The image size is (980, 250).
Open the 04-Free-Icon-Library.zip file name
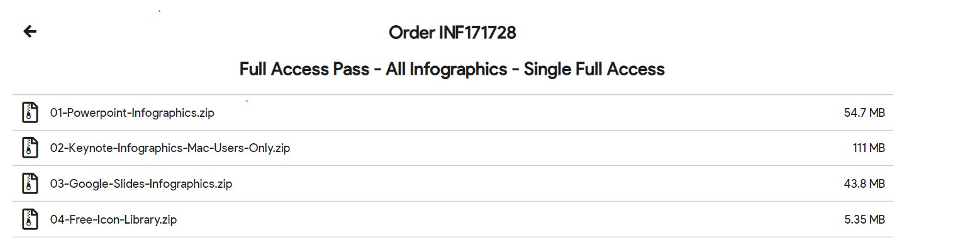(113, 220)
